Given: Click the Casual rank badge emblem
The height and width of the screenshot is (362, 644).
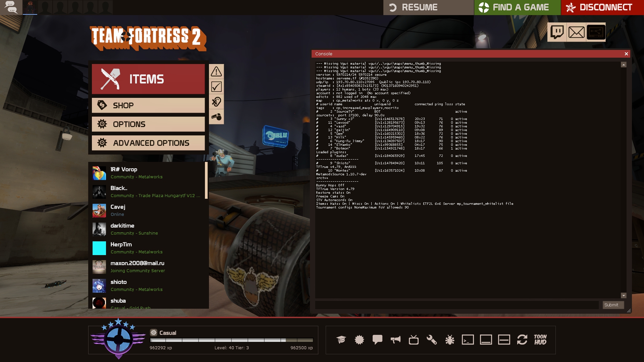Looking at the screenshot, I should [x=118, y=339].
